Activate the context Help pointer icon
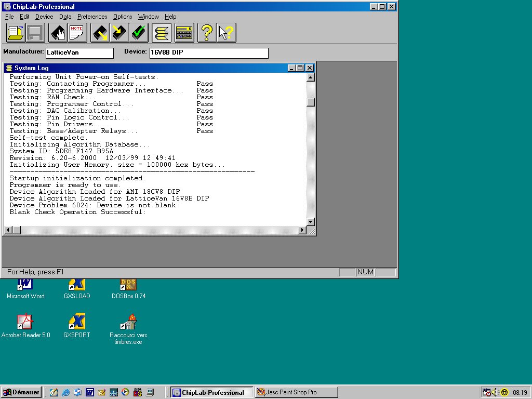The width and height of the screenshot is (532, 399). [227, 33]
